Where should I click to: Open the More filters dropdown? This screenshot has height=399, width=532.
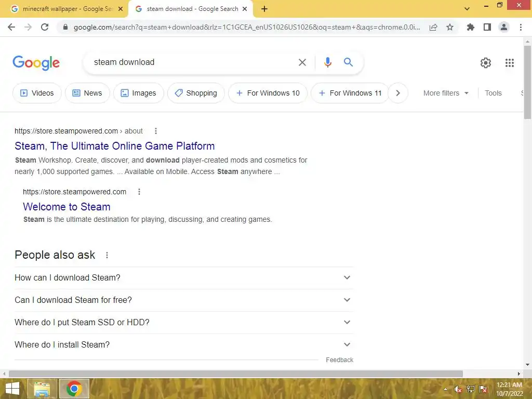click(446, 93)
